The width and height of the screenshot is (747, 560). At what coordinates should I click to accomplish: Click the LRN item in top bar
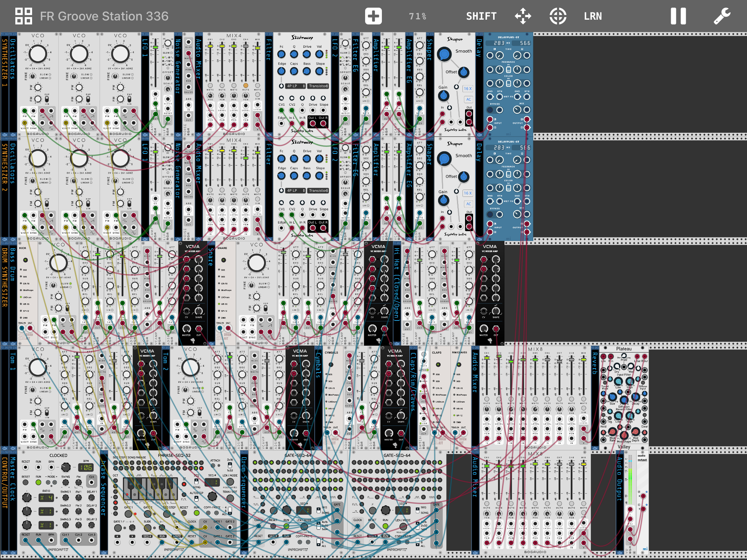pos(593,16)
